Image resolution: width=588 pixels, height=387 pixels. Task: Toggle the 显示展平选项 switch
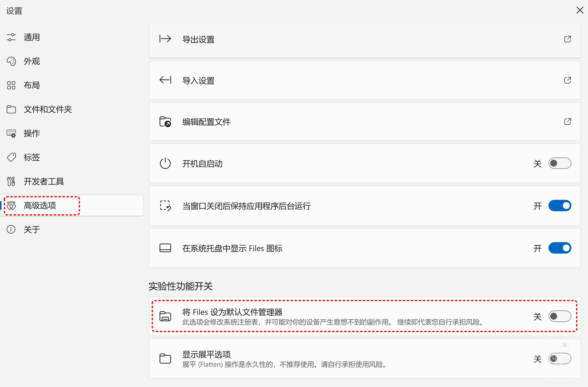[560, 359]
